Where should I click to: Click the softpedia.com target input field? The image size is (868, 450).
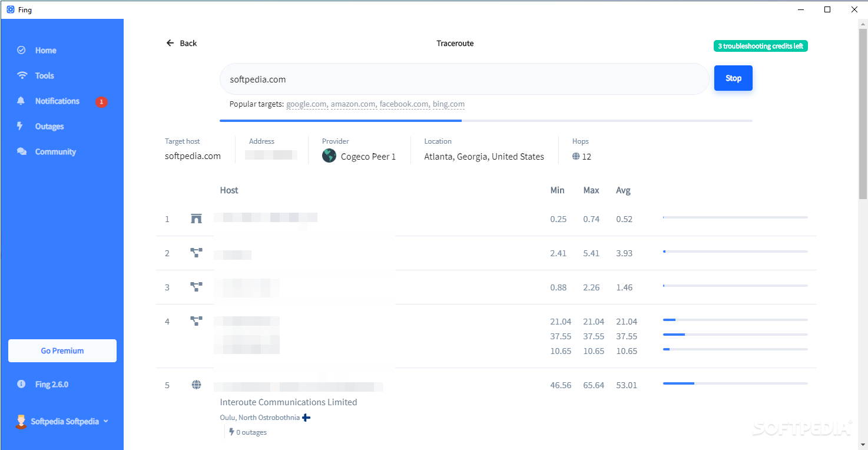[464, 79]
